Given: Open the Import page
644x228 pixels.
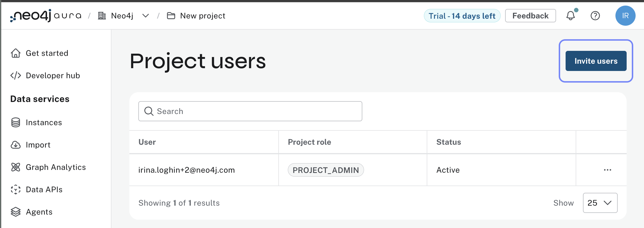Looking at the screenshot, I should pyautogui.click(x=38, y=145).
